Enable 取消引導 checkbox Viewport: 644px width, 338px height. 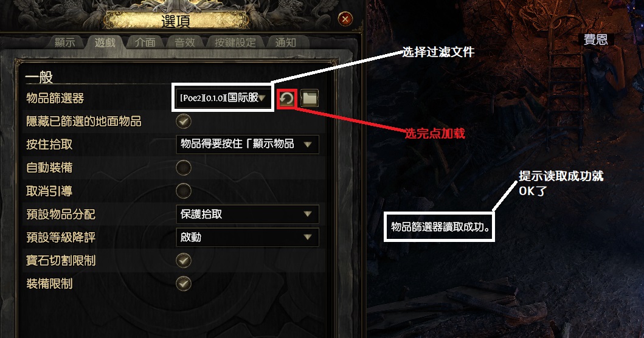tap(184, 191)
